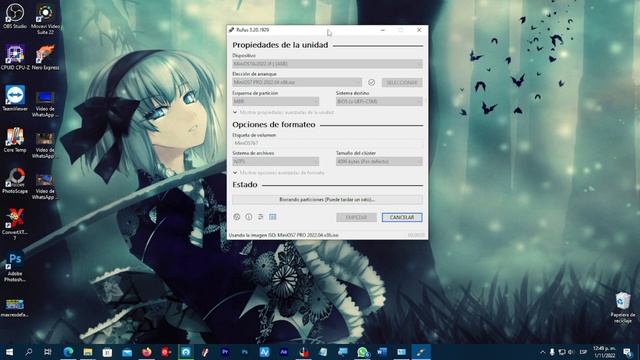Select the PhotoScape desktop icon

[x=15, y=181]
